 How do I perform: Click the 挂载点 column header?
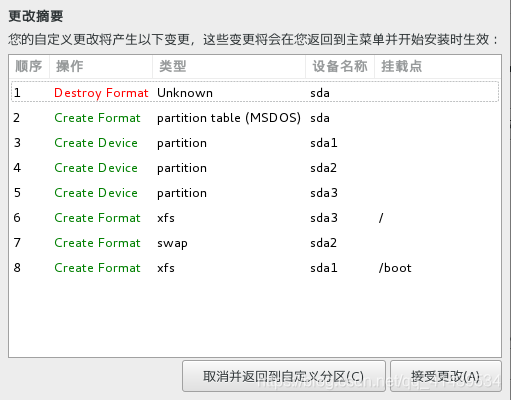pyautogui.click(x=438, y=66)
